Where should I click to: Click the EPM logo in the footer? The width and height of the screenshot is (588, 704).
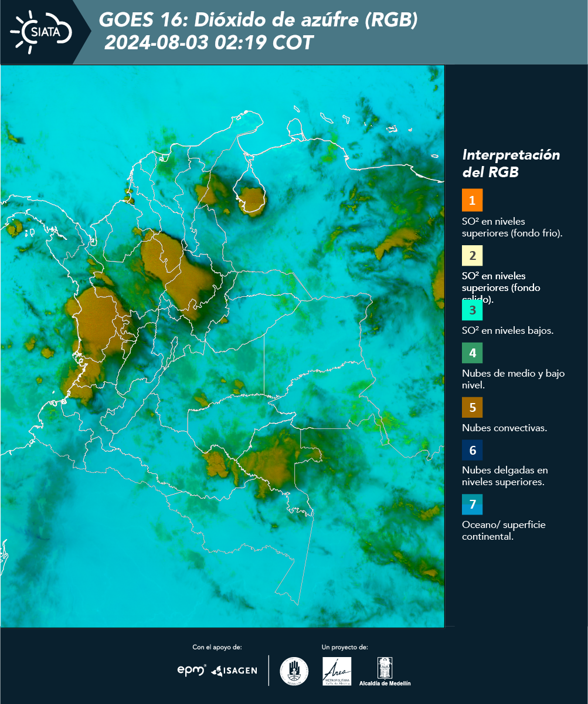point(192,670)
